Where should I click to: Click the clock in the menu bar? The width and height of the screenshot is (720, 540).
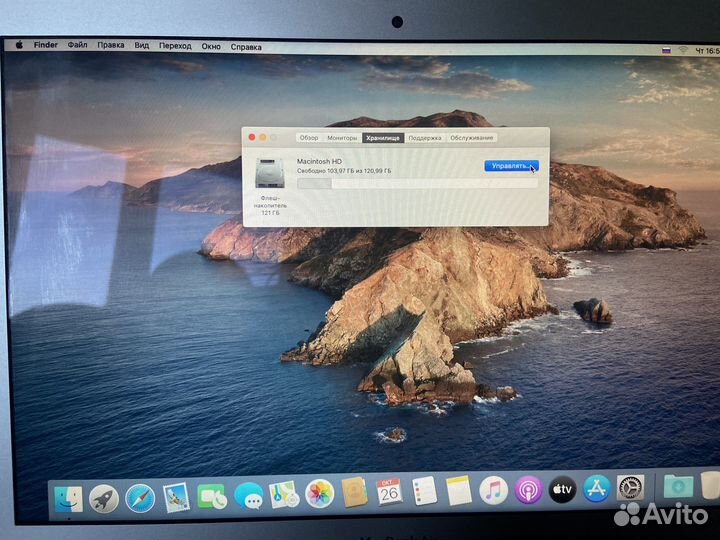pyautogui.click(x=707, y=51)
